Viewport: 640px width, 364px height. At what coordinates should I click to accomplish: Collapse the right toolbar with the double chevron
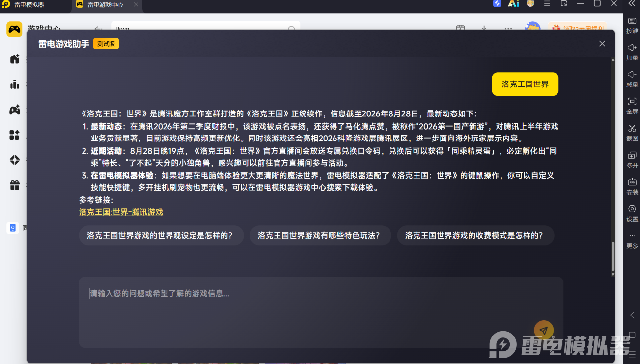point(632,4)
